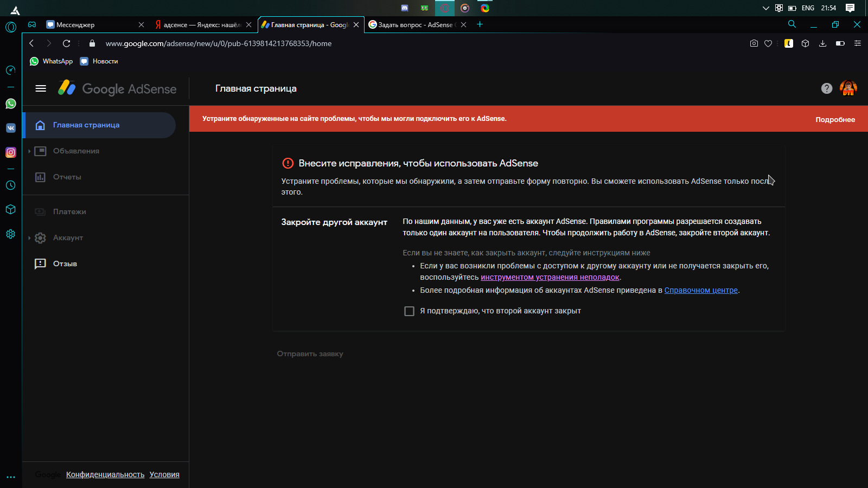This screenshot has height=488, width=868.
Task: Open Условия footer link
Action: point(164,474)
